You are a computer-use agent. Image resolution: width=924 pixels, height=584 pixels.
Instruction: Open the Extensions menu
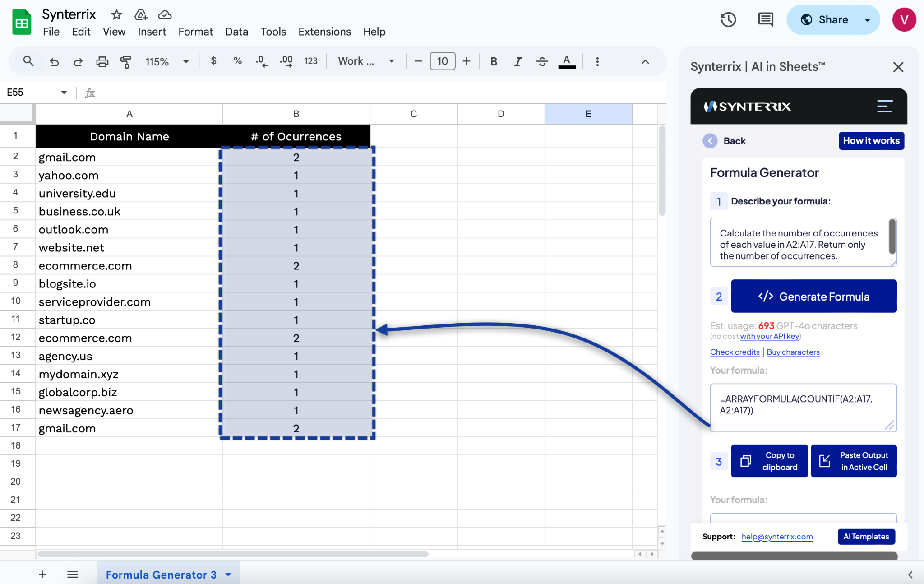tap(324, 32)
